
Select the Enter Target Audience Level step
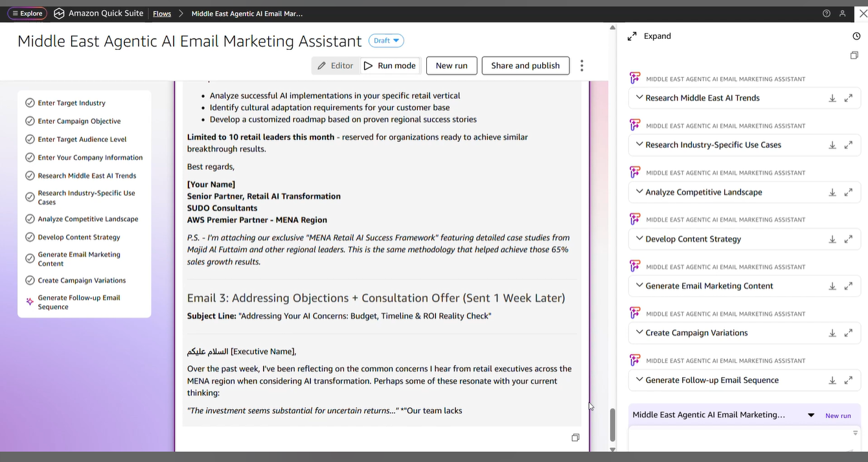click(x=82, y=139)
